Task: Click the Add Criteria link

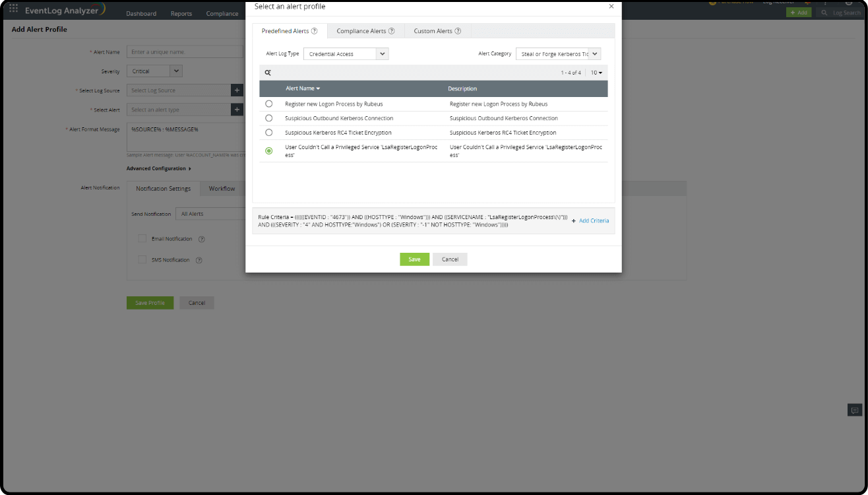Action: click(x=594, y=220)
